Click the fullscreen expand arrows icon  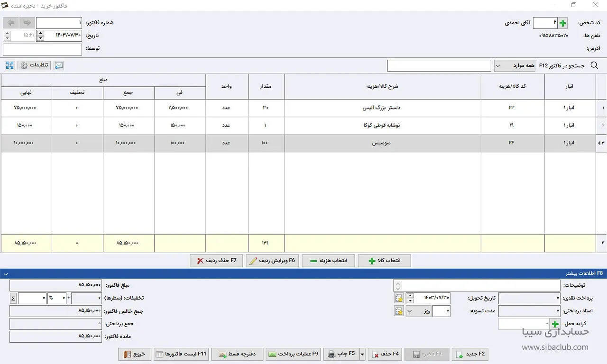[x=10, y=65]
